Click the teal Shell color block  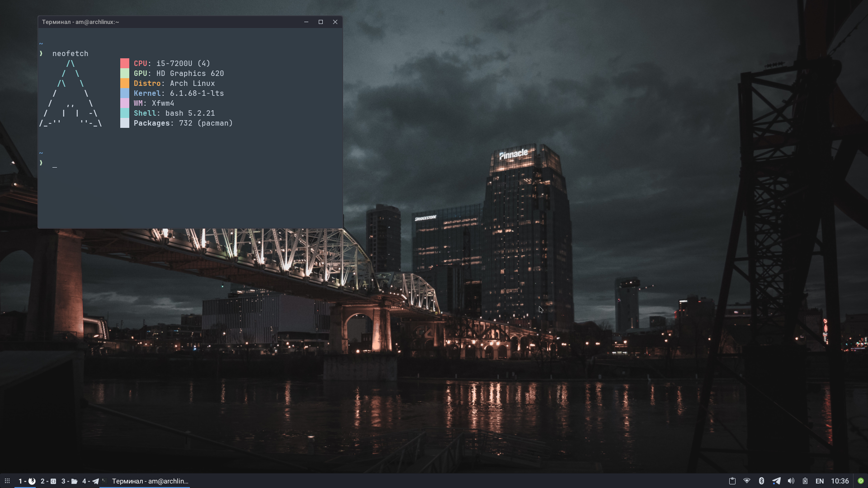point(125,113)
